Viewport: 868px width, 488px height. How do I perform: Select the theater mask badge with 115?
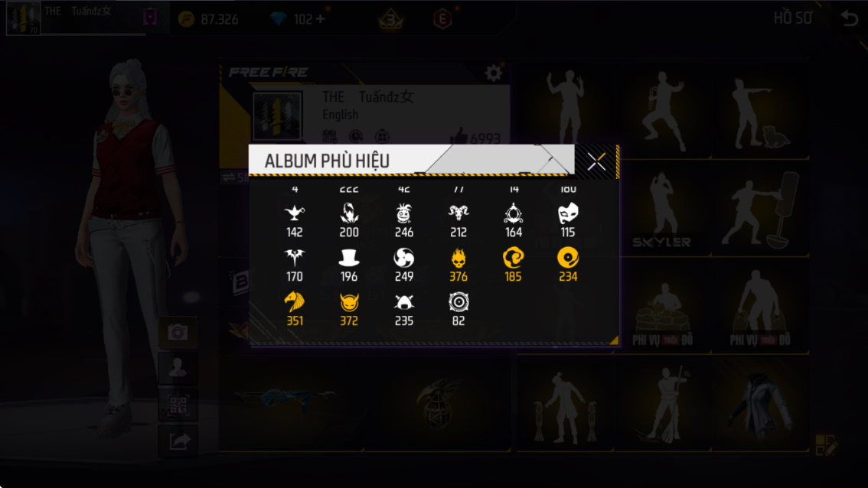[568, 220]
